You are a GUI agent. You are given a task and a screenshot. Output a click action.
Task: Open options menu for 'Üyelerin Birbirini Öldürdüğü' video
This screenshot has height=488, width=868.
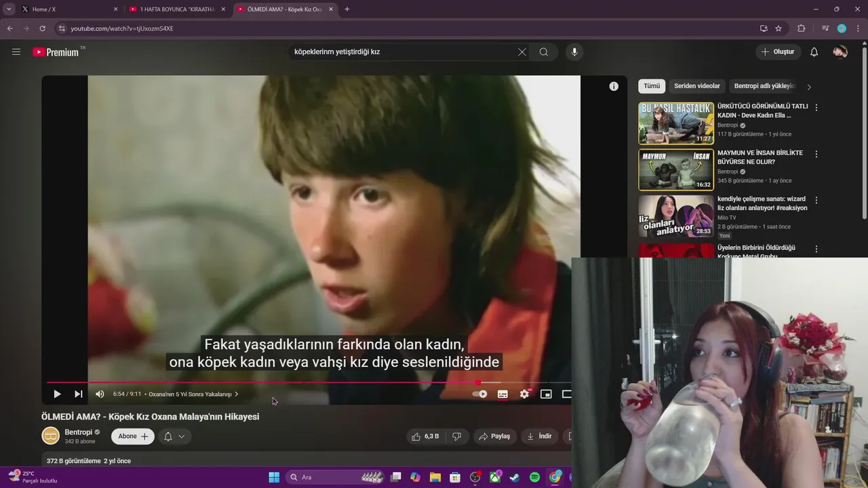pyautogui.click(x=816, y=249)
